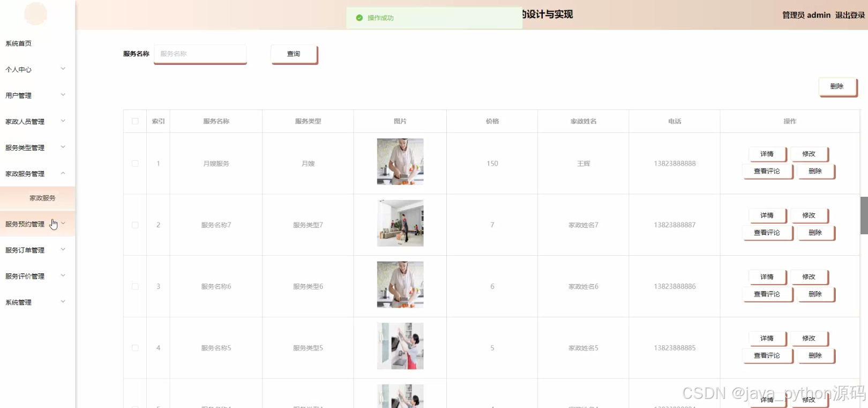This screenshot has width=868, height=408.
Task: Expand the 服务预约管理 chevron
Action: (63, 224)
